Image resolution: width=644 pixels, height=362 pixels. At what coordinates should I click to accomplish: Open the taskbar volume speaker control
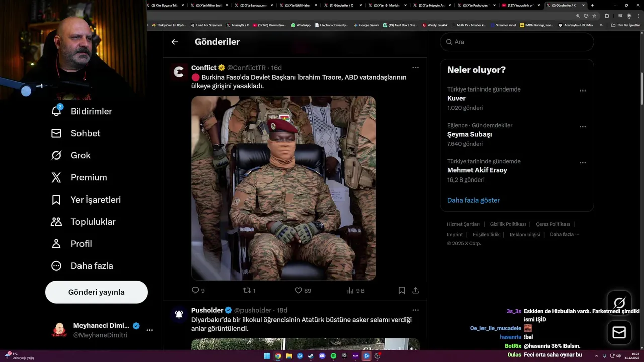point(618,356)
